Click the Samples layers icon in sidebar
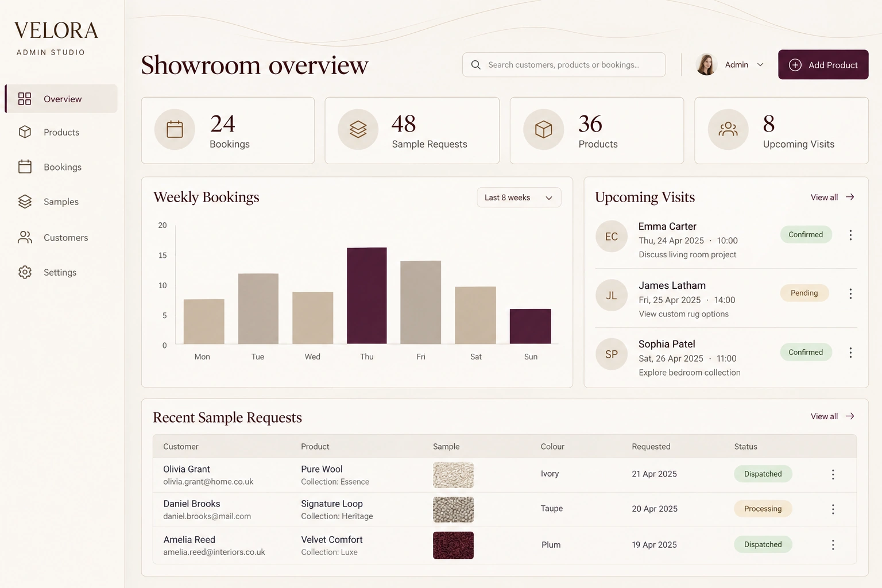 pos(25,202)
